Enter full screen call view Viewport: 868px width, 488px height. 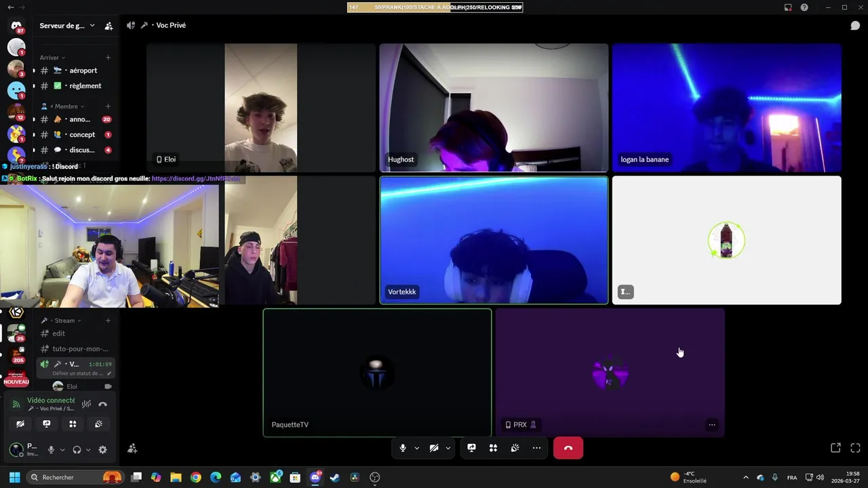pyautogui.click(x=855, y=448)
